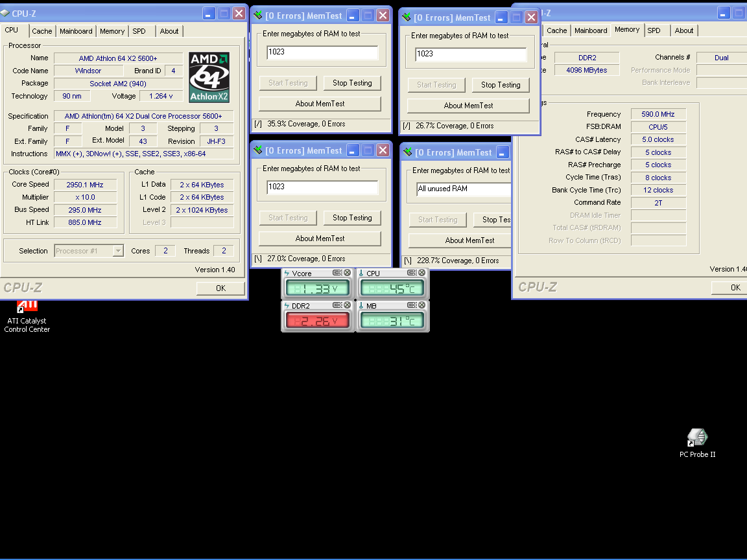747x560 pixels.
Task: Click the Command Rate value 2T
Action: pos(658,203)
